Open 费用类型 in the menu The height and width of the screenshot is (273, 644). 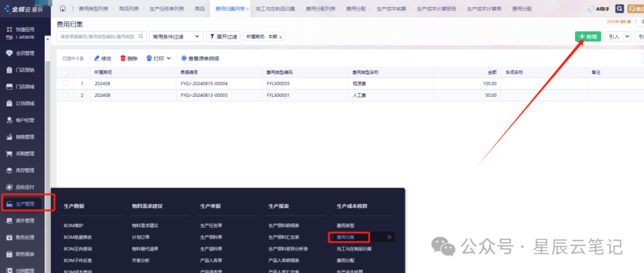[345, 226]
